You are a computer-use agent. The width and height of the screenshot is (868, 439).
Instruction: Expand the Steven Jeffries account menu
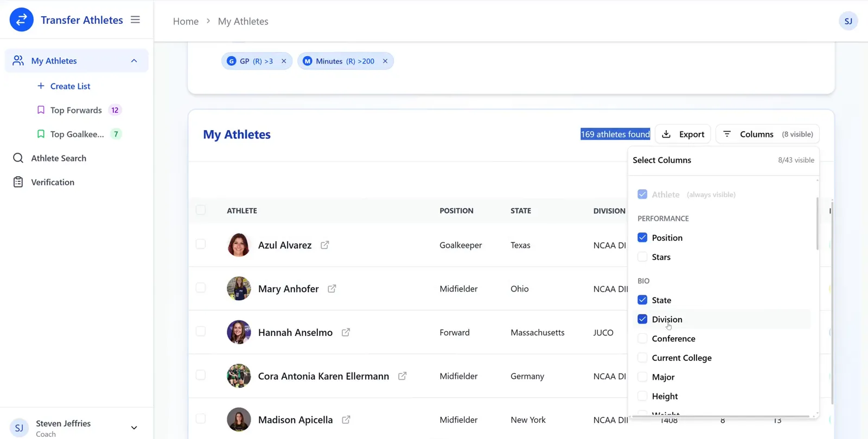coord(134,428)
